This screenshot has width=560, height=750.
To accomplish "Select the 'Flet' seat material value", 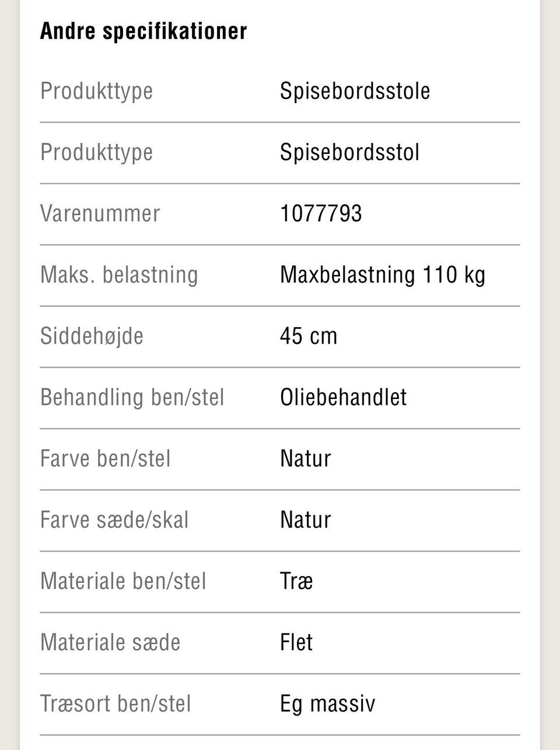I will pos(296,642).
